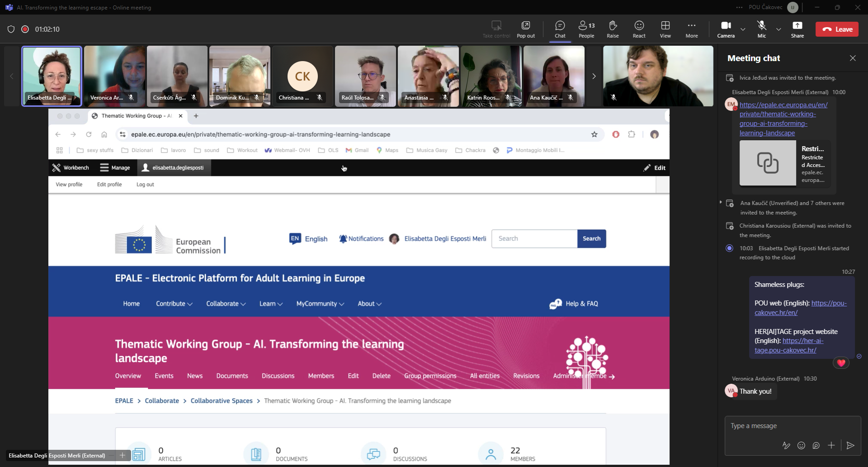Expand the collapsed invited participants message
868x467 pixels.
[x=721, y=202]
